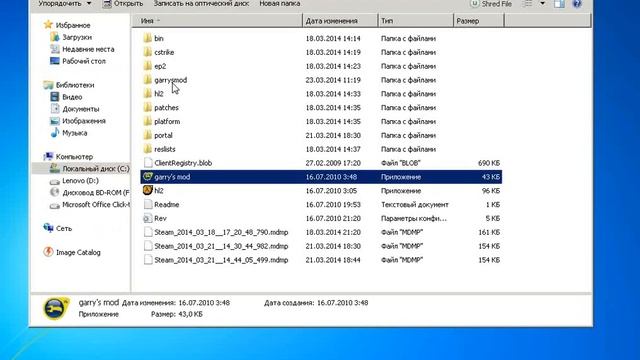Select Локальный диск (C:) in the sidebar
Image resolution: width=640 pixels, height=360 pixels.
[89, 169]
